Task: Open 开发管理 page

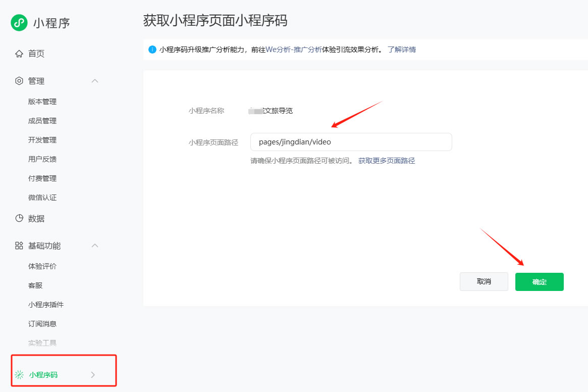Action: click(x=42, y=140)
